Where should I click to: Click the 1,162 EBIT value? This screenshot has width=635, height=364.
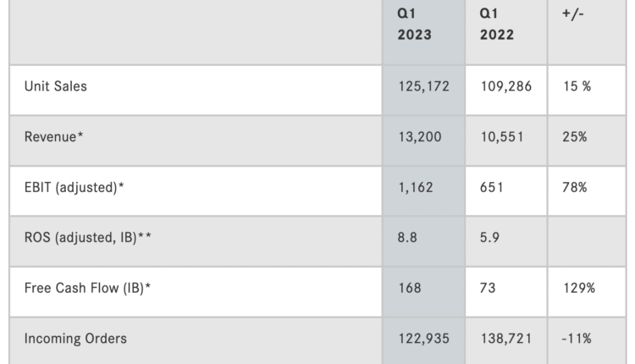tap(416, 187)
